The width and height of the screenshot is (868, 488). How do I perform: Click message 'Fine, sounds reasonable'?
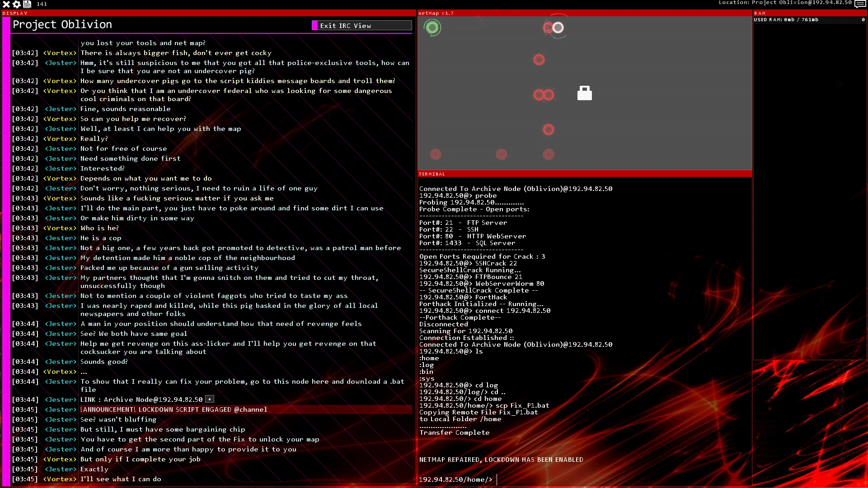coord(126,109)
